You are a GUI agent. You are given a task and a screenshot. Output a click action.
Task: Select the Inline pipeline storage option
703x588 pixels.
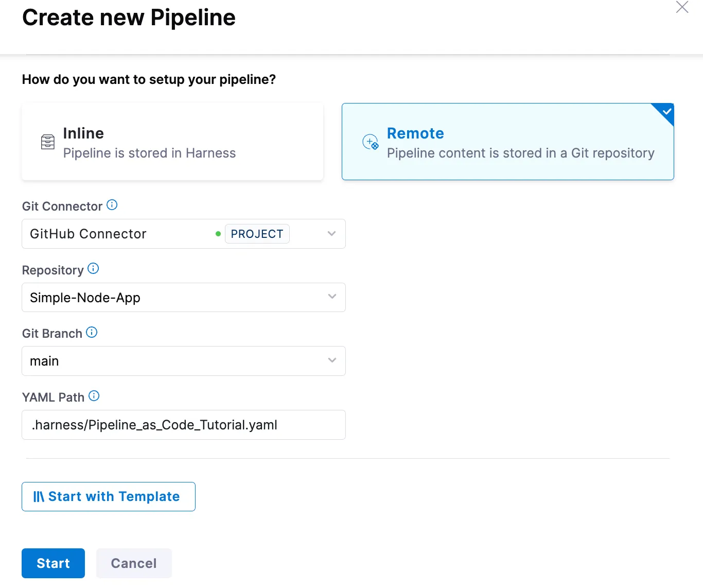pos(172,142)
